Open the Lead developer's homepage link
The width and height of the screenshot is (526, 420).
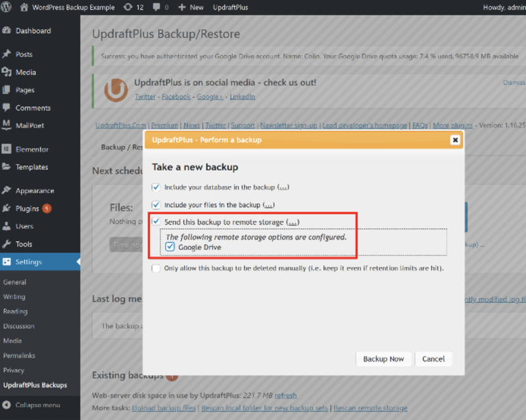pyautogui.click(x=365, y=125)
